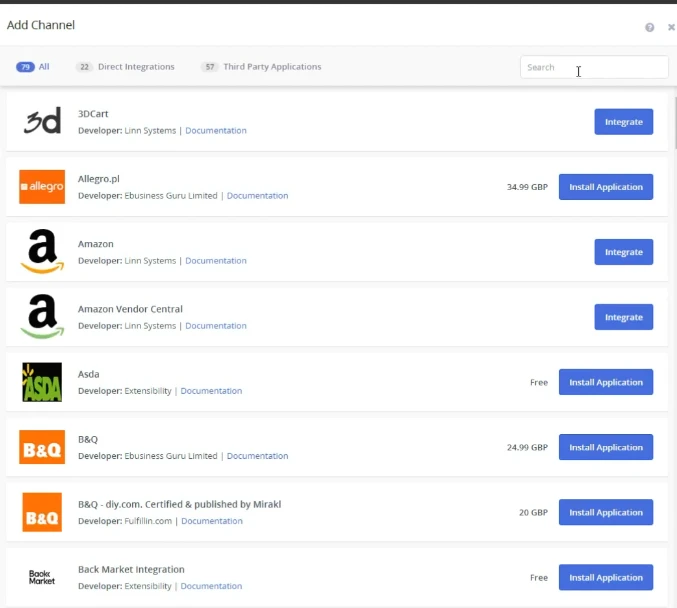
Task: Click the Back Market Integration title
Action: [x=131, y=569]
